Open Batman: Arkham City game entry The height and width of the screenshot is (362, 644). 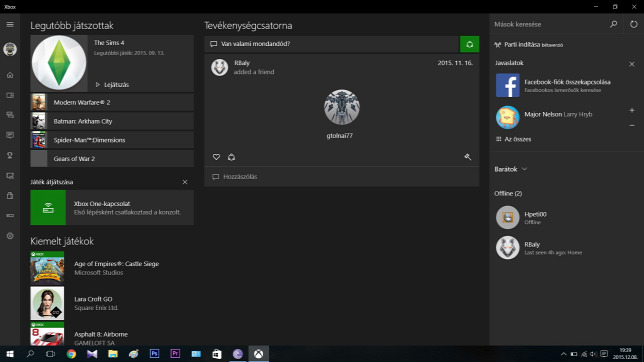coord(112,121)
